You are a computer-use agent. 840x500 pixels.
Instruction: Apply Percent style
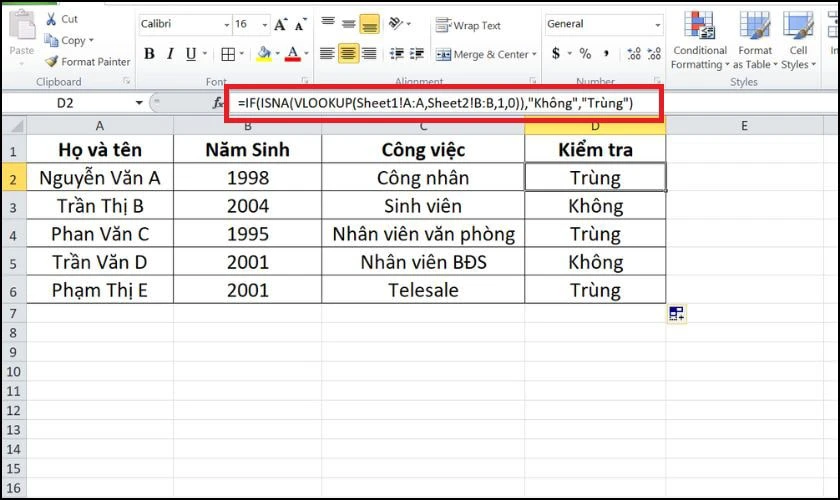586,54
